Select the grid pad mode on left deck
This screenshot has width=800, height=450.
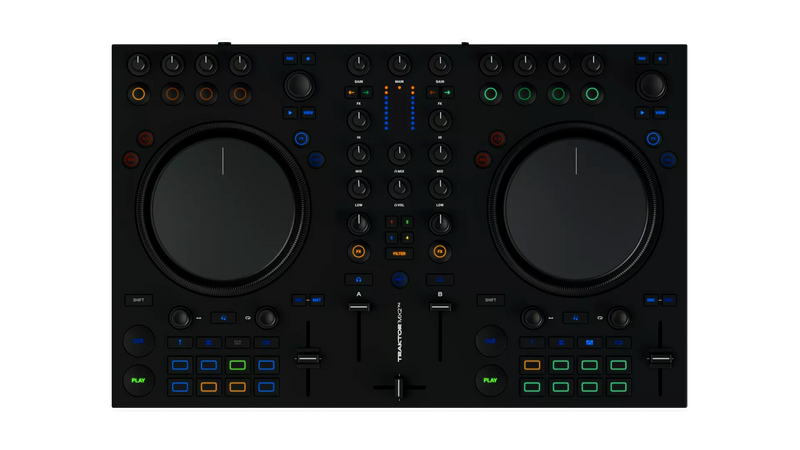237,342
